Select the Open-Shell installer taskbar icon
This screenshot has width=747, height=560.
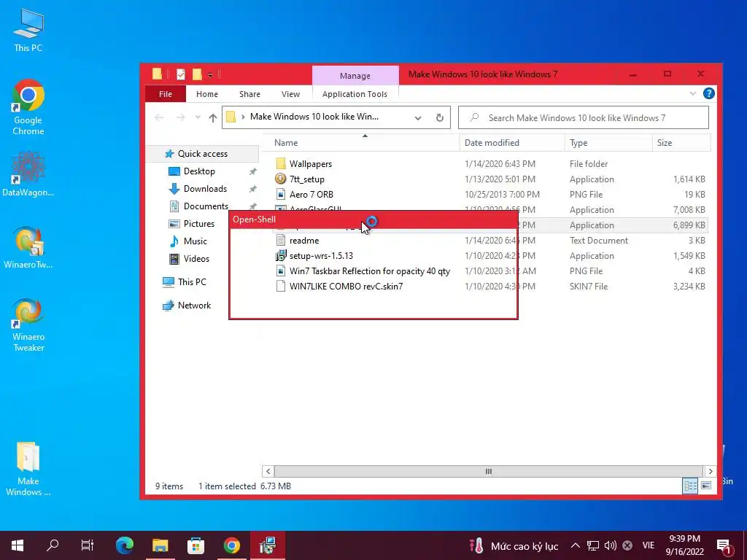click(267, 545)
